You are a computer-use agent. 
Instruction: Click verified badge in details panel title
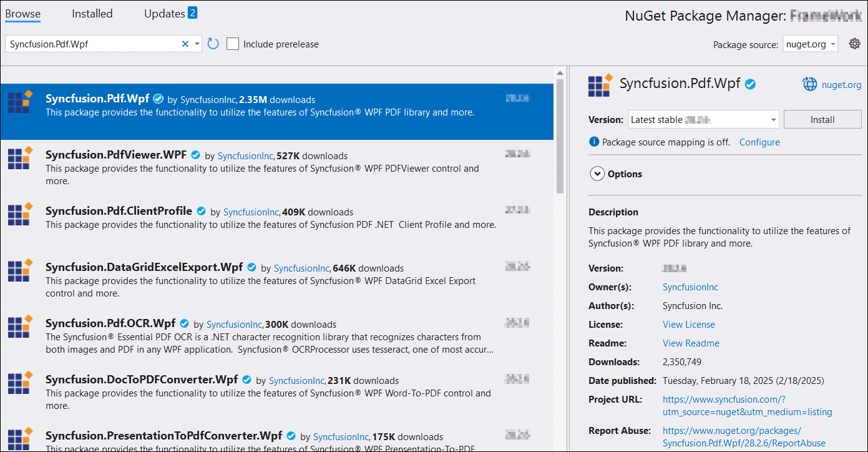click(751, 84)
